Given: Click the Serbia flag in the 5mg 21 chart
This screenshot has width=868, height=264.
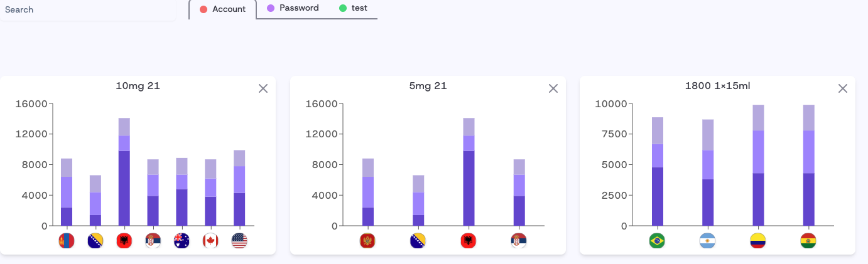Looking at the screenshot, I should pos(519,241).
